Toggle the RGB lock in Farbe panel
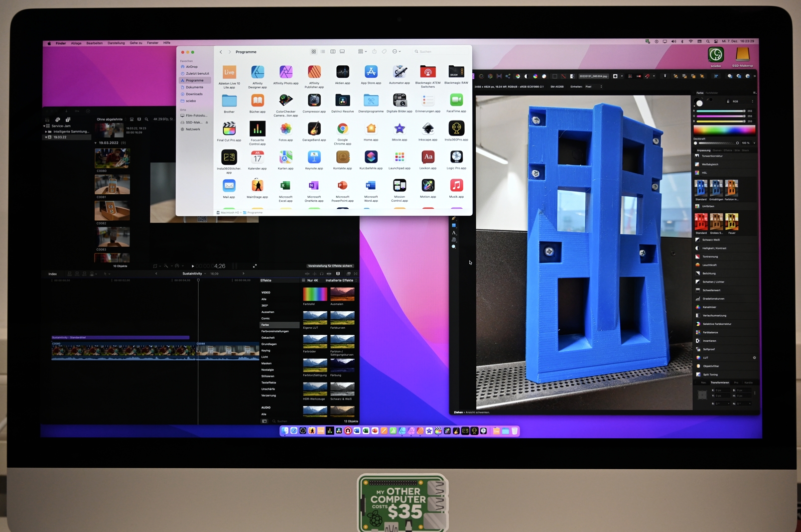This screenshot has width=801, height=532. point(728,102)
